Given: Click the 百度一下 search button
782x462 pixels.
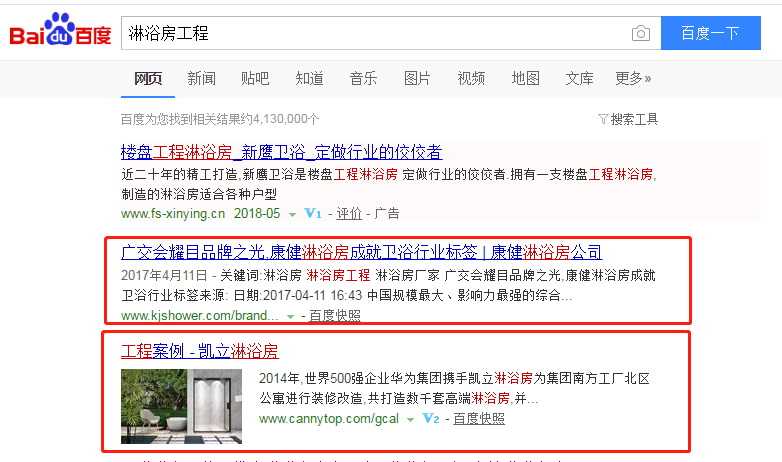Looking at the screenshot, I should pyautogui.click(x=711, y=33).
